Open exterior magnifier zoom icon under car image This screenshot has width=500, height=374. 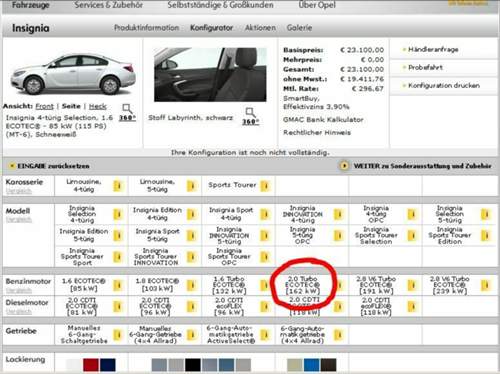point(127,109)
